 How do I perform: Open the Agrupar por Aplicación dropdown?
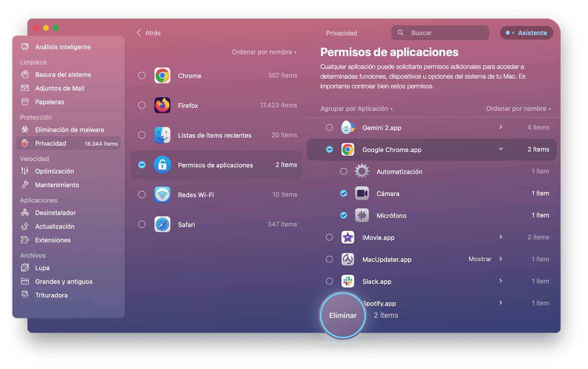[x=356, y=109]
